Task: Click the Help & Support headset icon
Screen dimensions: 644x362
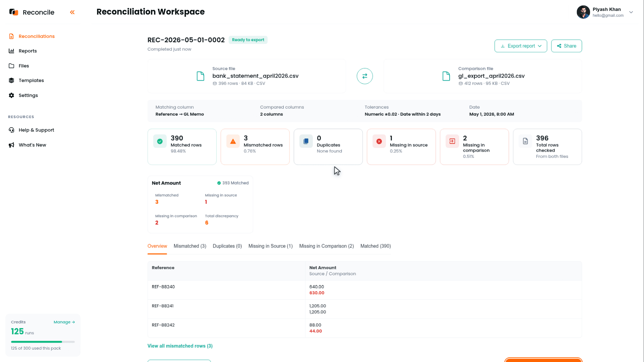Action: tap(11, 130)
